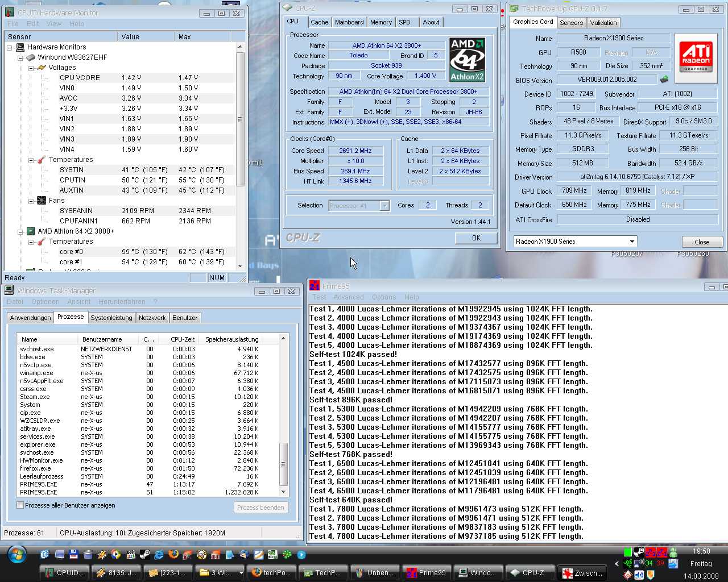
Task: Switch to CPU-Z taskbar button
Action: 529,572
